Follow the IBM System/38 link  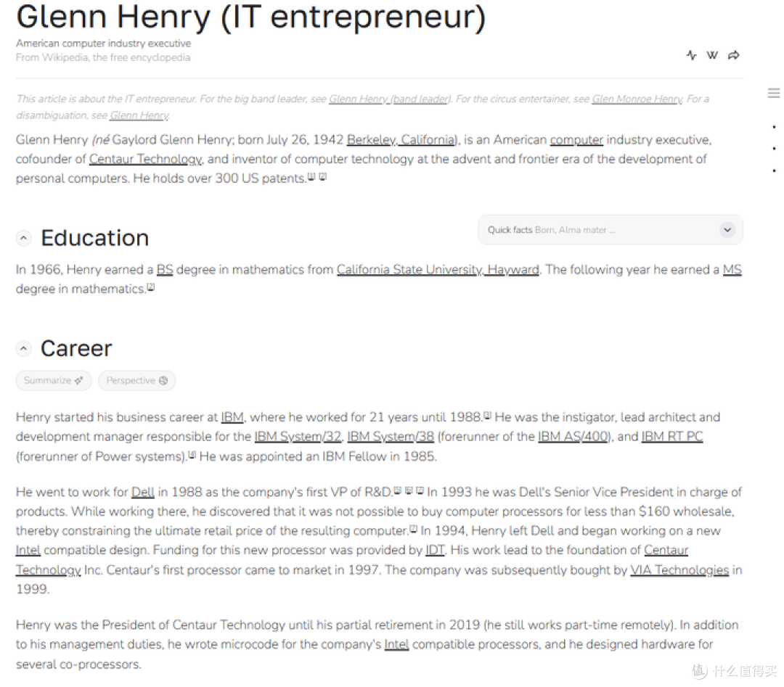391,437
